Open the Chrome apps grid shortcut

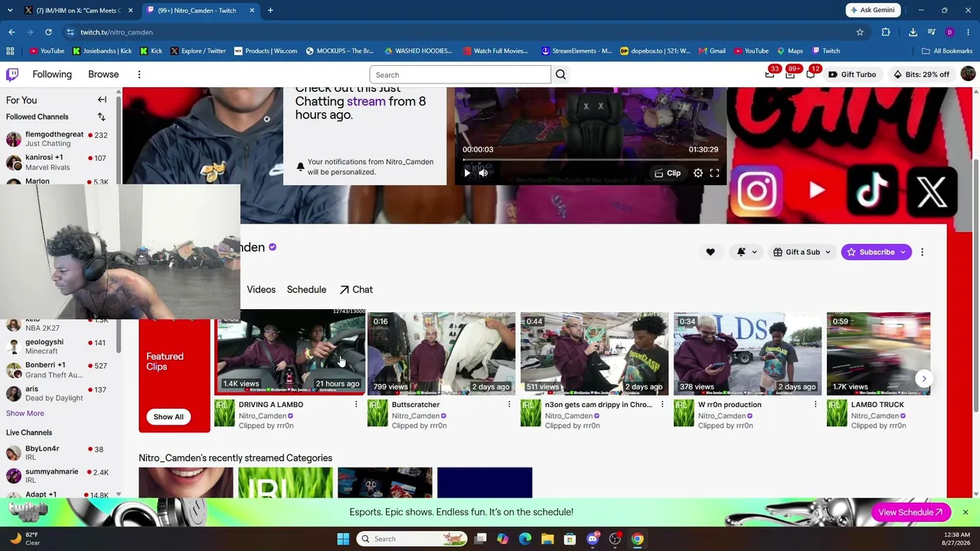click(x=10, y=51)
